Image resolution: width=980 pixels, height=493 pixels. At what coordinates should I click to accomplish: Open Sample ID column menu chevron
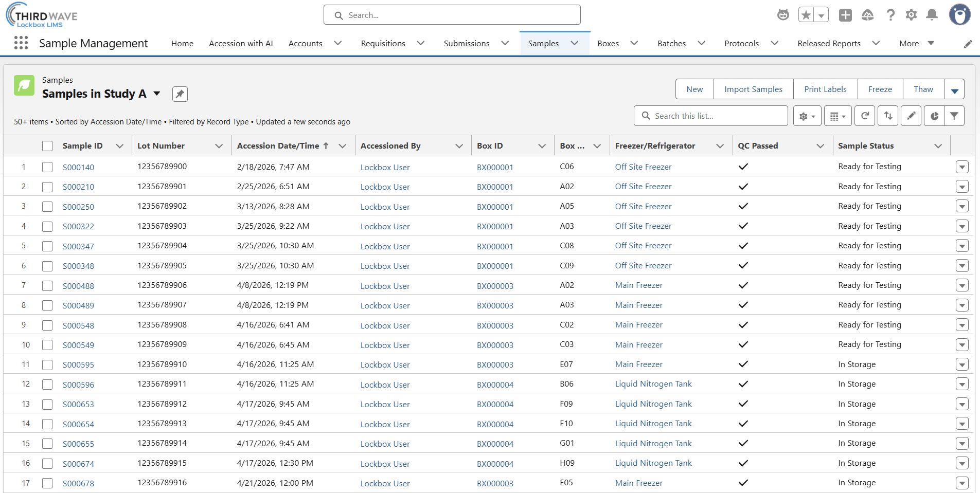pos(120,146)
